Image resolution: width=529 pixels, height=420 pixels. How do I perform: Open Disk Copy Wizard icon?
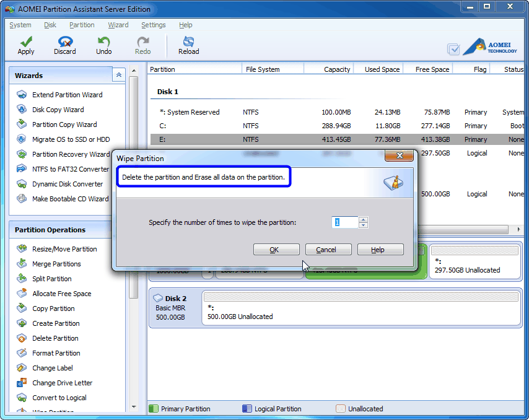coord(22,109)
